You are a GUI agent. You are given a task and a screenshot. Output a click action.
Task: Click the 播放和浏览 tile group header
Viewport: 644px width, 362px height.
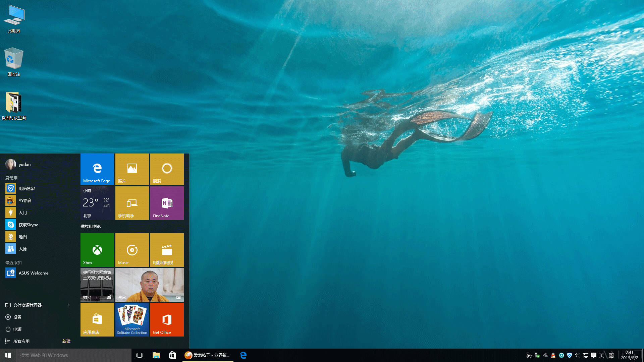(91, 227)
